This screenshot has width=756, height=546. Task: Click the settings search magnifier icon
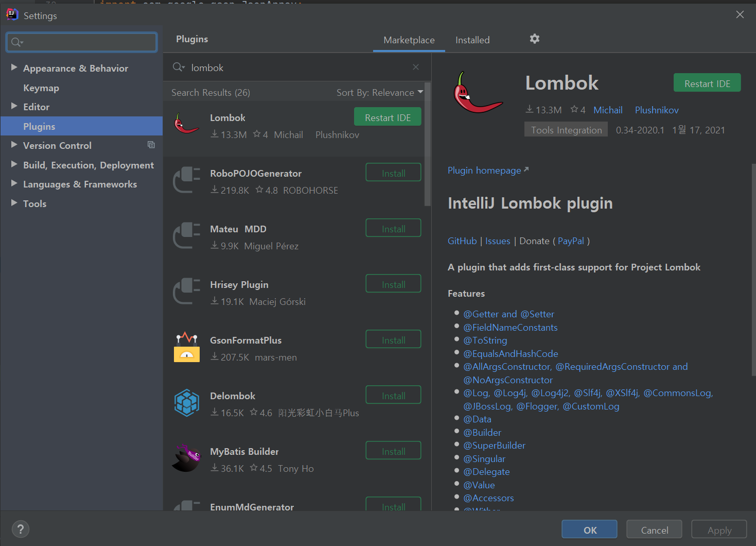click(x=16, y=42)
